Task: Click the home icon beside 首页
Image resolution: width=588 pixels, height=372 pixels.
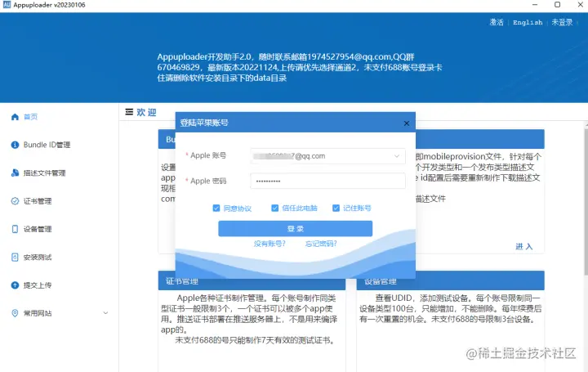Action: pos(15,117)
